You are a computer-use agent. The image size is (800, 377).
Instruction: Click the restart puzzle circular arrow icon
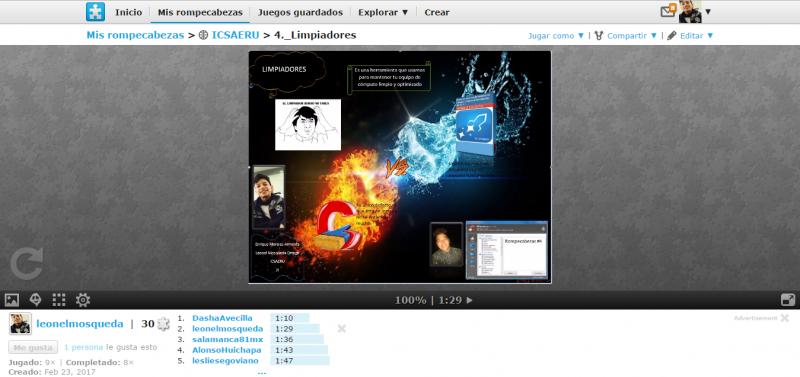pos(27,264)
